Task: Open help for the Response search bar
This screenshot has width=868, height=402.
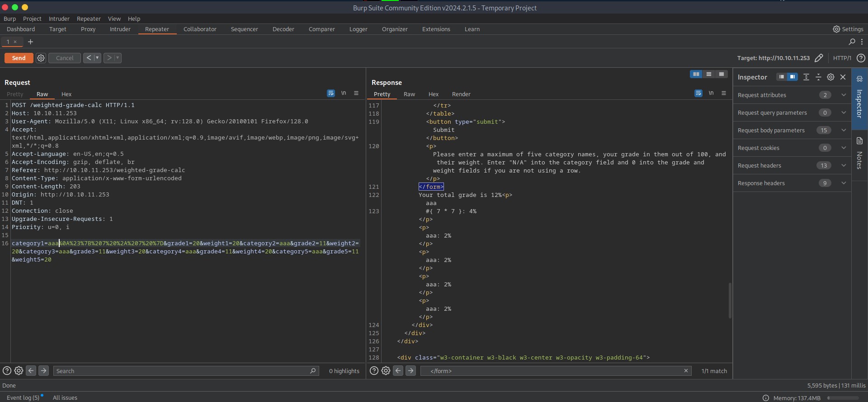Action: coord(374,371)
